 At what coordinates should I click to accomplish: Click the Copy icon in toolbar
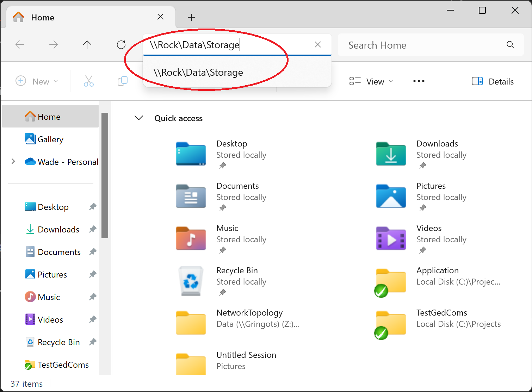pyautogui.click(x=122, y=81)
